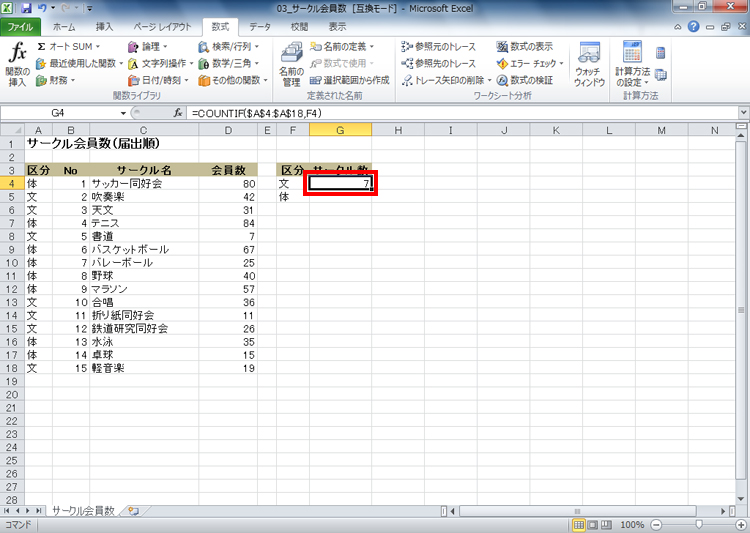Screen dimensions: 750x533
Task: Open the File (ファイル) tab
Action: [20, 27]
